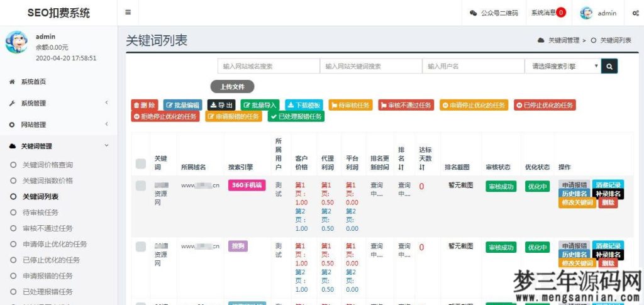Open 已处理报错任务 sidebar item
Screen dimensions: 644x305
coord(48,292)
